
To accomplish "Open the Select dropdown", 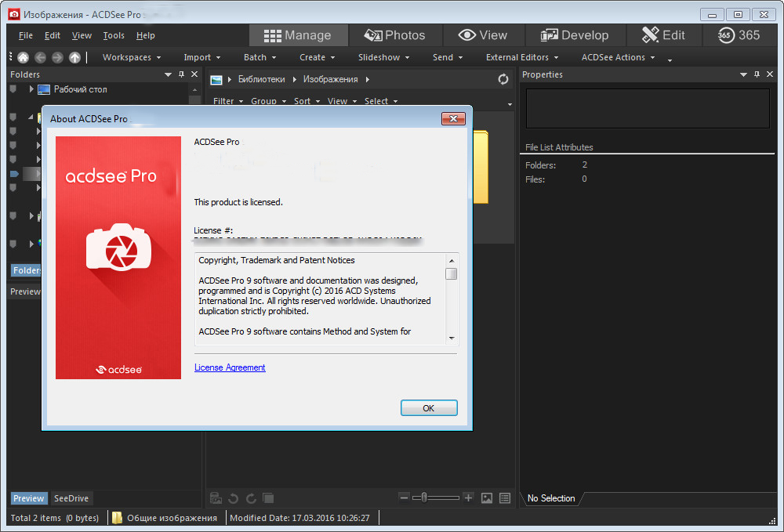I will (x=381, y=101).
